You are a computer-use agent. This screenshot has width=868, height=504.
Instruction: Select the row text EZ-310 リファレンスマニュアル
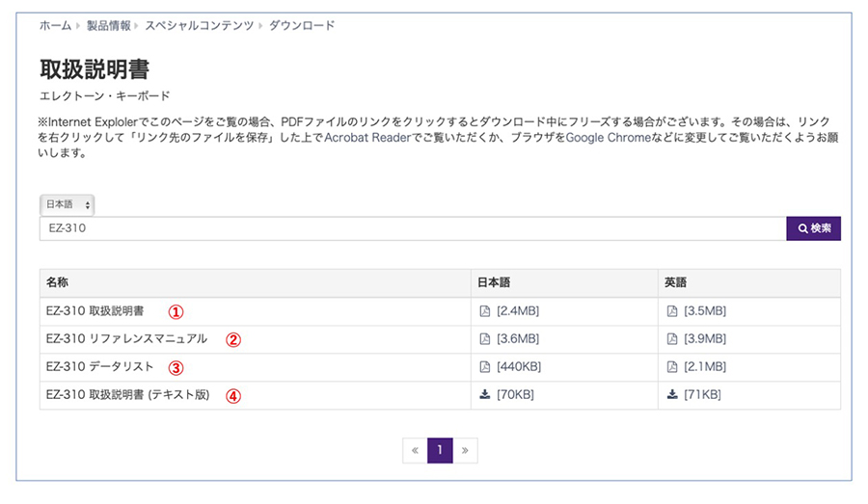coord(126,338)
